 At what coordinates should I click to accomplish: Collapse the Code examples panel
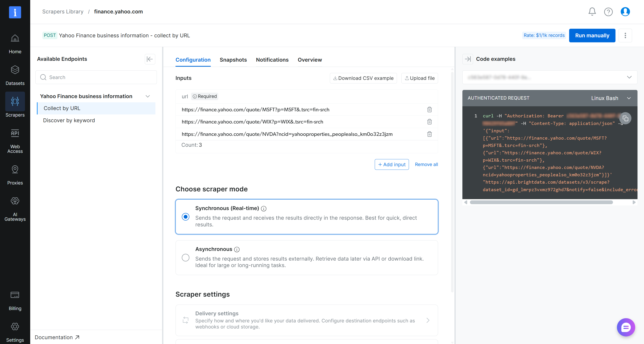(x=468, y=59)
